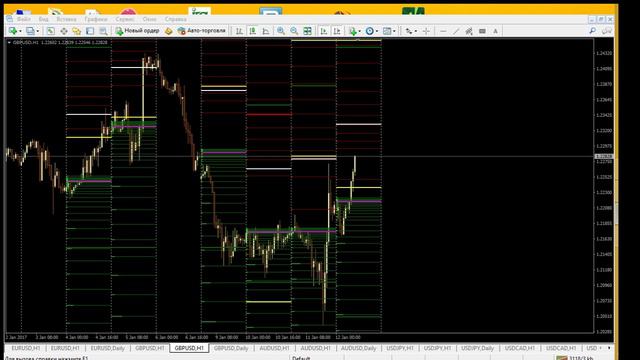Toggle the Авто-торговля button
Viewport: 640px width, 360px height.
pyautogui.click(x=202, y=31)
